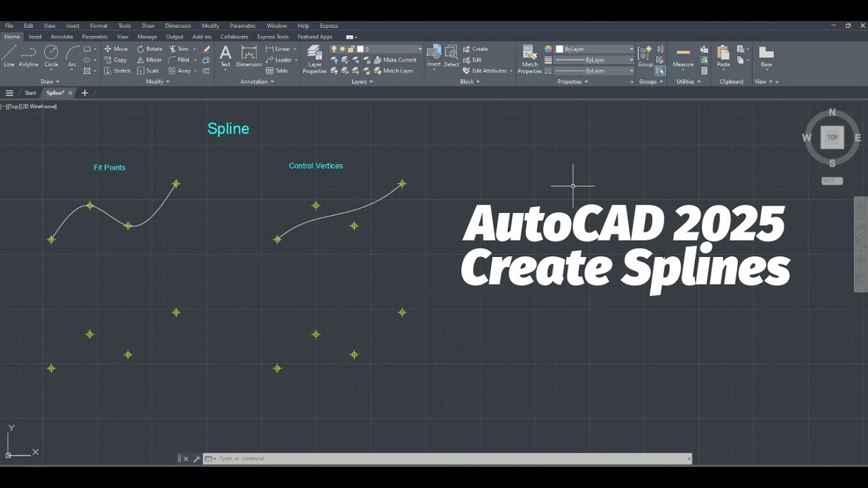Open the application hamburger menu
Screen dimensions: 868x488
pos(9,93)
